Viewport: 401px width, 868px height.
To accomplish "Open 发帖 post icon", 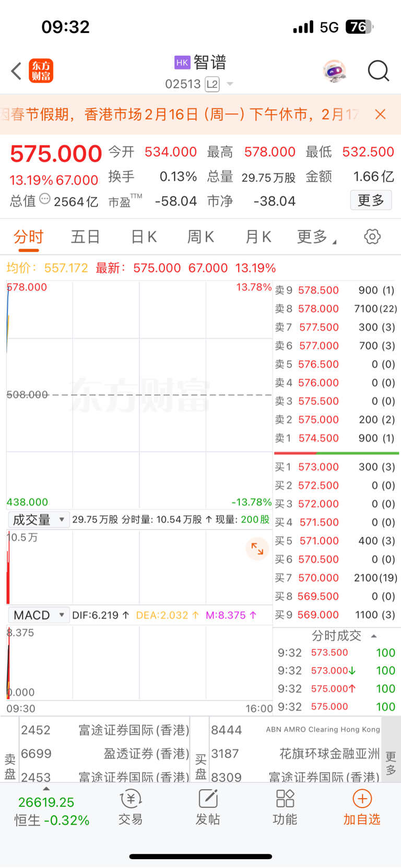I will point(207,807).
